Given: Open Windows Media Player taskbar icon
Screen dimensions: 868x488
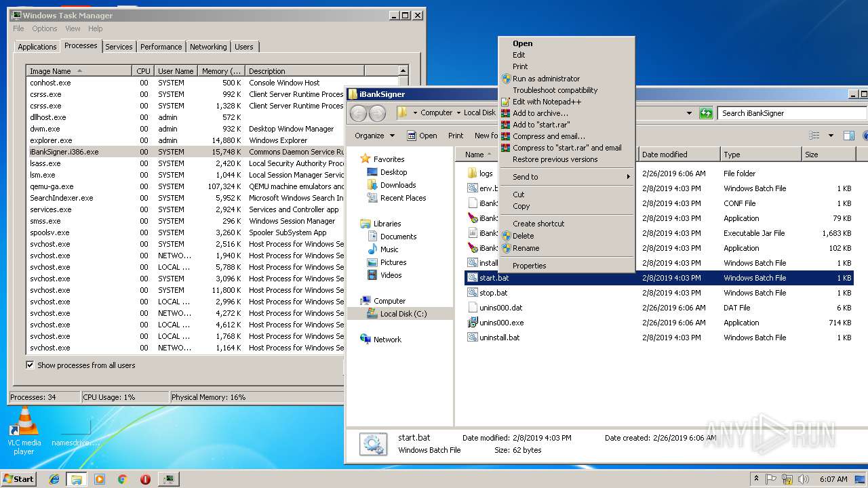Looking at the screenshot, I should point(100,479).
